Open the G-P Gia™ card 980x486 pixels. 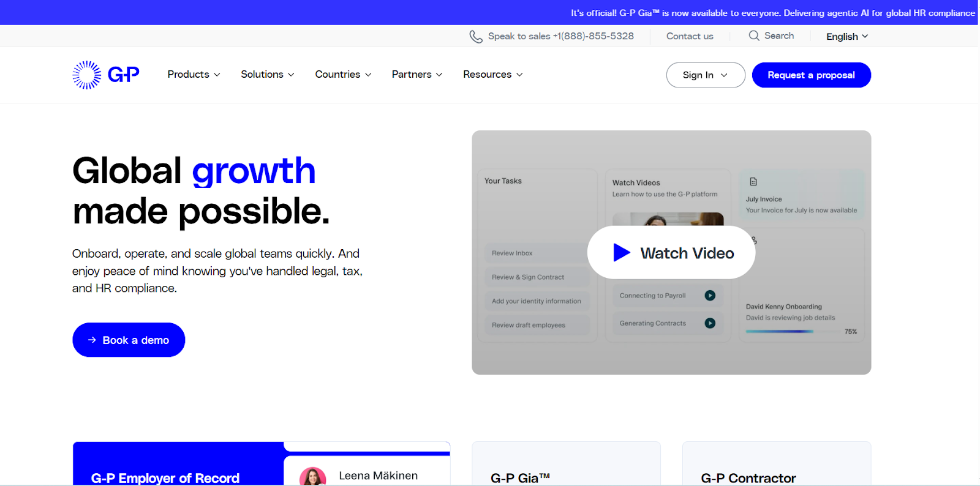point(566,464)
